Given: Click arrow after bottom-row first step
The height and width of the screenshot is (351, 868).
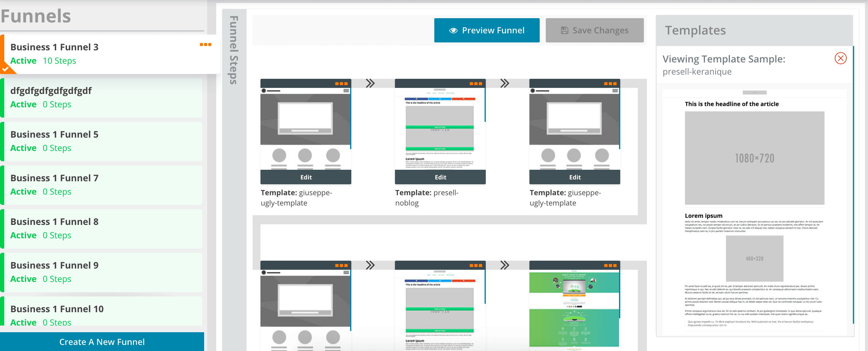Looking at the screenshot, I should 370,265.
